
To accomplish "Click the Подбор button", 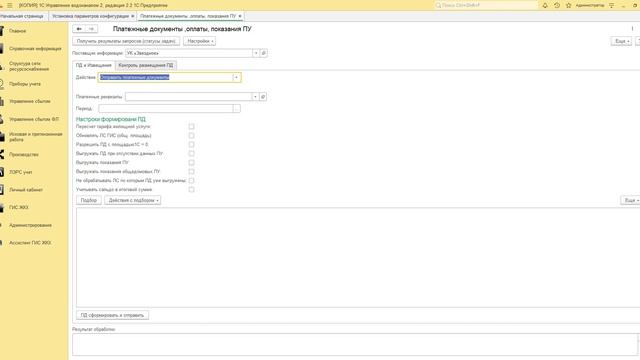I will [89, 200].
